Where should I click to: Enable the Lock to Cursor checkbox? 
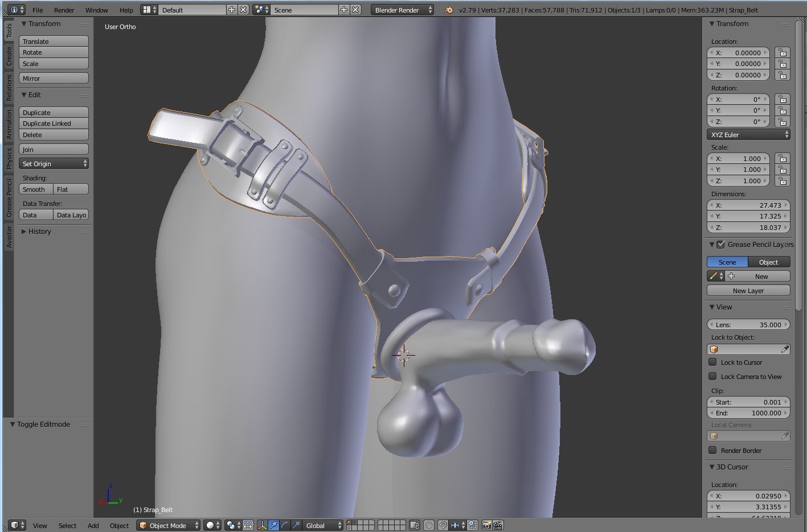[x=712, y=362]
